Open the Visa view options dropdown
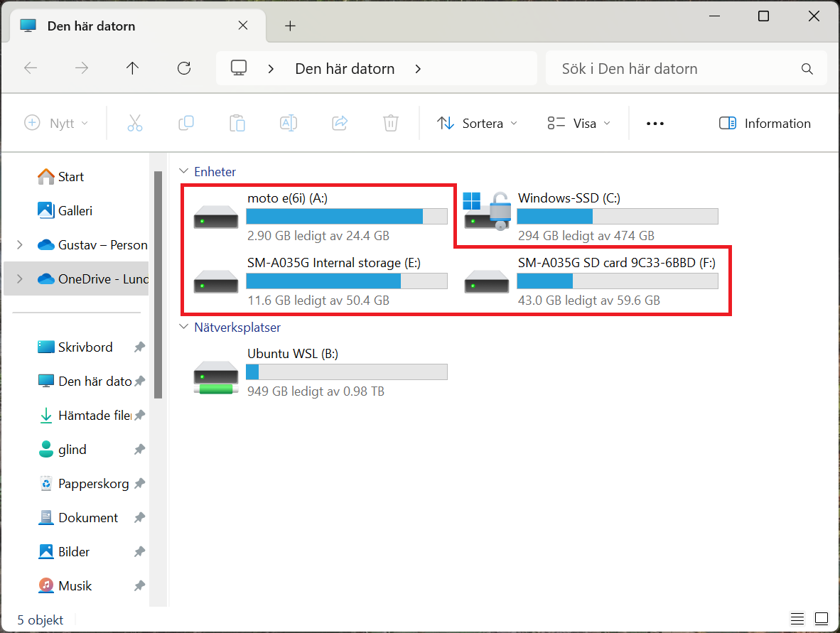 (578, 123)
